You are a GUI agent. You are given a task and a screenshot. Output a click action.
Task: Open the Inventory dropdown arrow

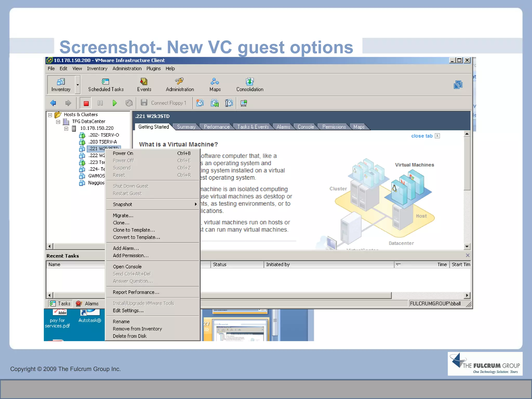point(77,85)
